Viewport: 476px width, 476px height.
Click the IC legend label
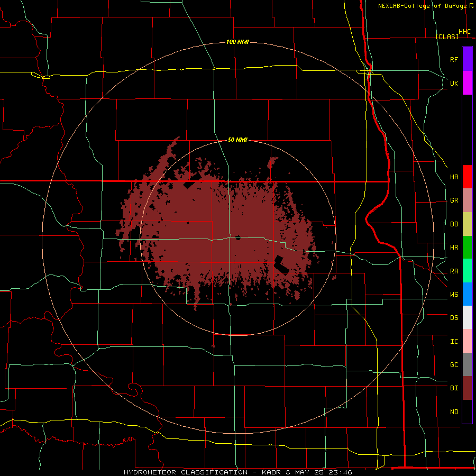click(454, 342)
